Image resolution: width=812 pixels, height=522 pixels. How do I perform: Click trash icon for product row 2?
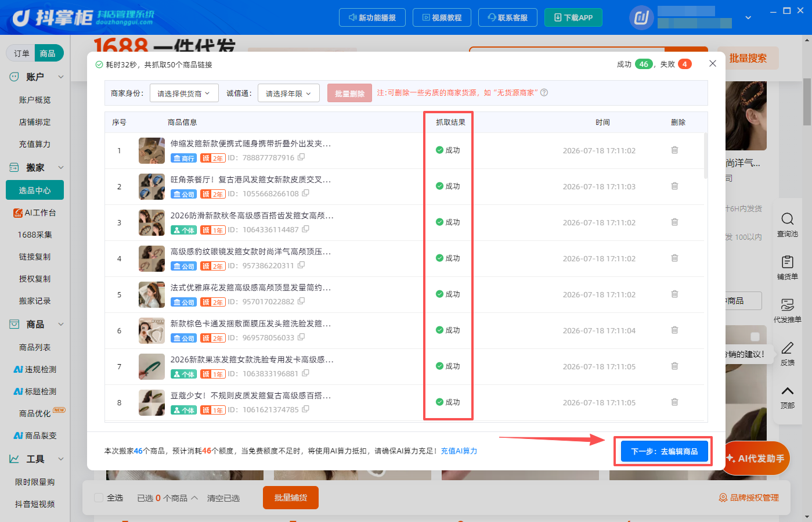674,186
